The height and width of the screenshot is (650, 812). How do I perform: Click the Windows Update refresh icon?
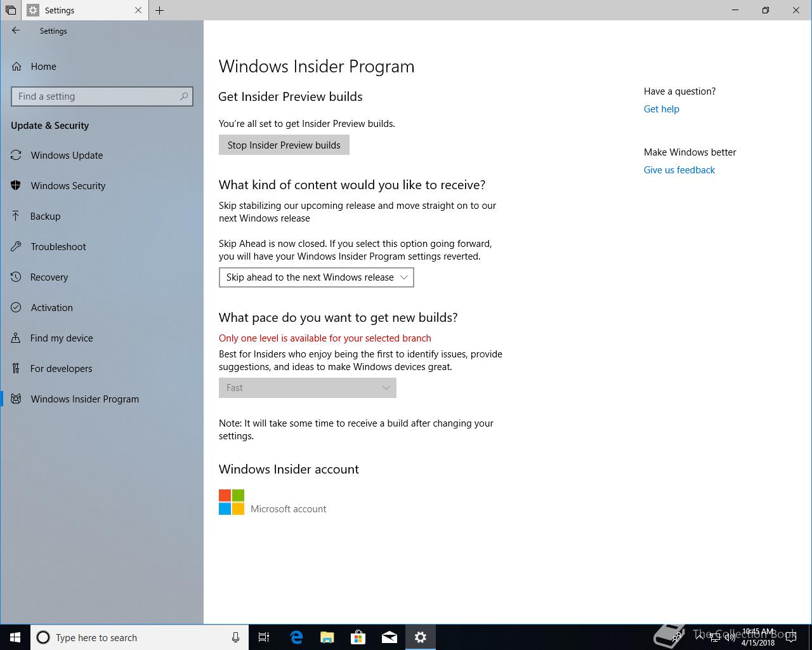point(16,156)
